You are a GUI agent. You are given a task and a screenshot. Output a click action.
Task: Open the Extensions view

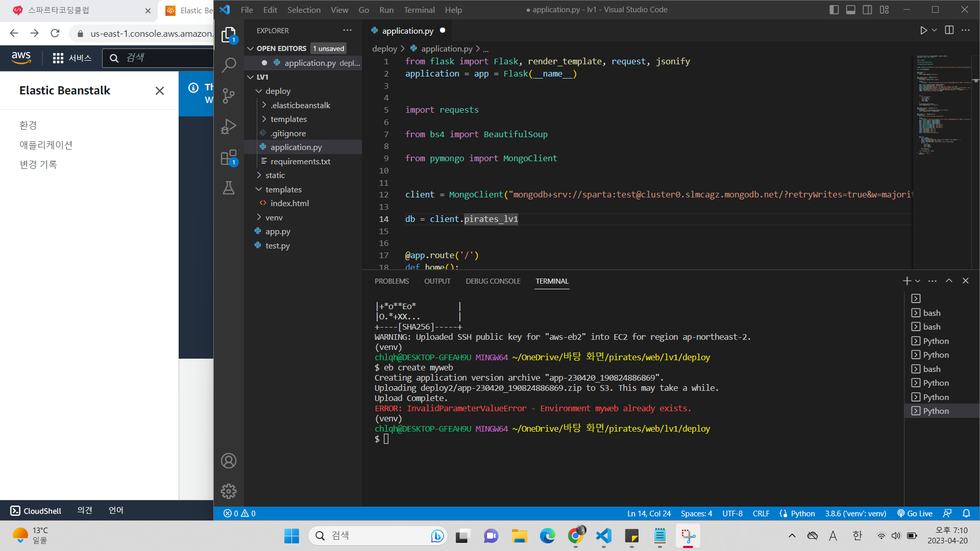pyautogui.click(x=229, y=157)
